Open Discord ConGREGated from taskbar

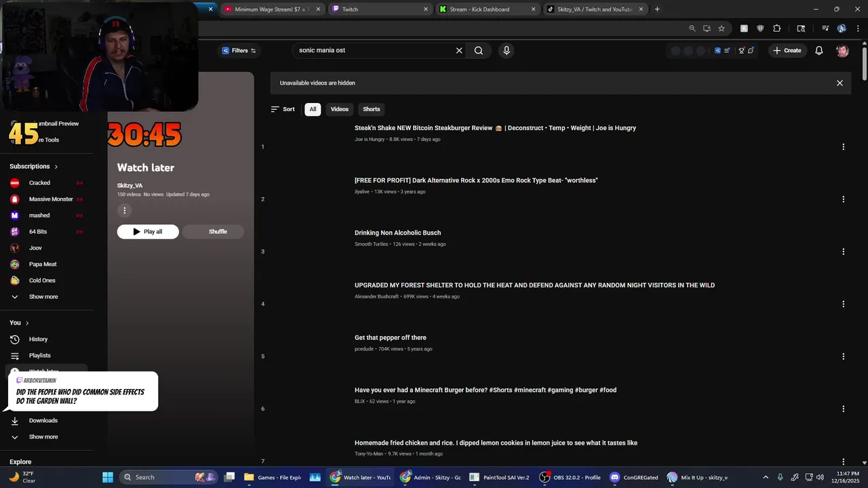(x=634, y=477)
